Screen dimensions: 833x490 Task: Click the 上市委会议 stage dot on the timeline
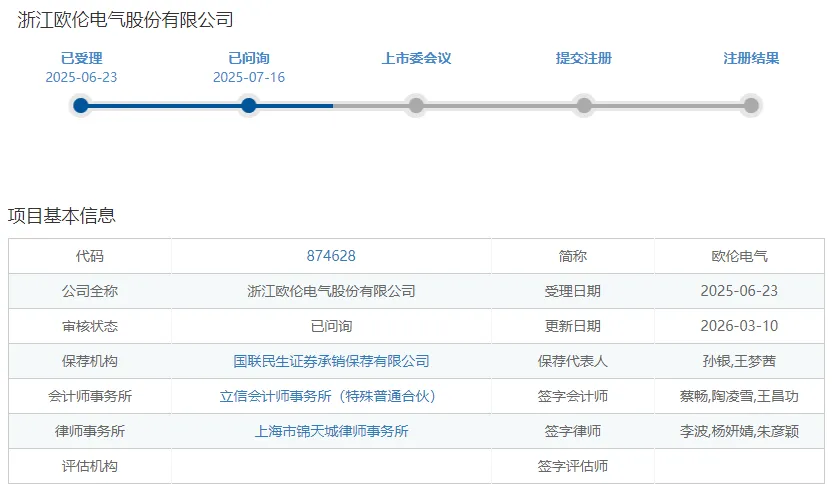[x=416, y=105]
